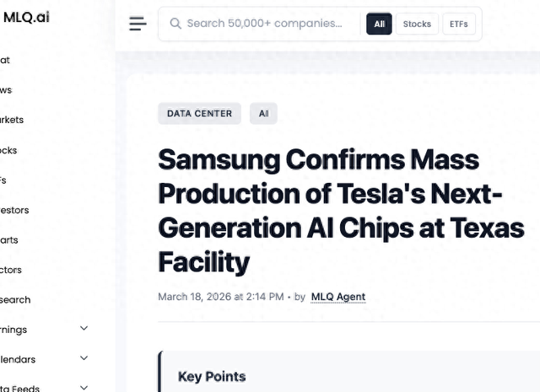Expand the Data Feeds sidebar section
The image size is (540, 392).
coord(84,388)
